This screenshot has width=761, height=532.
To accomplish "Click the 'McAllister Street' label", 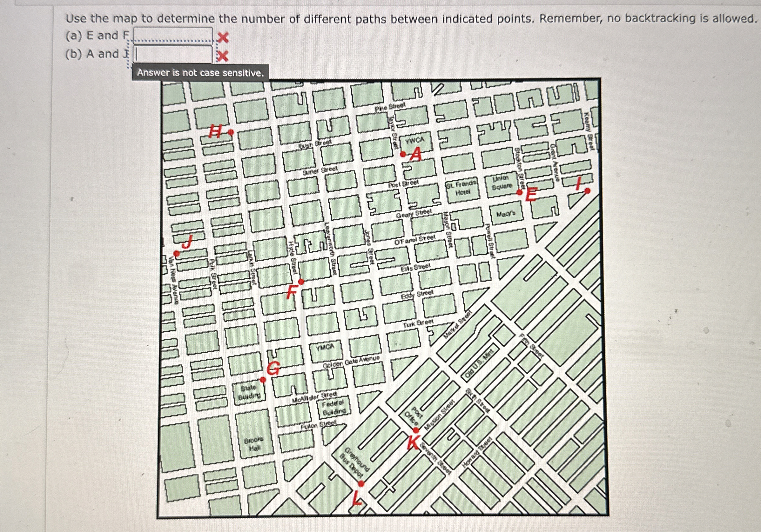I will [x=314, y=397].
